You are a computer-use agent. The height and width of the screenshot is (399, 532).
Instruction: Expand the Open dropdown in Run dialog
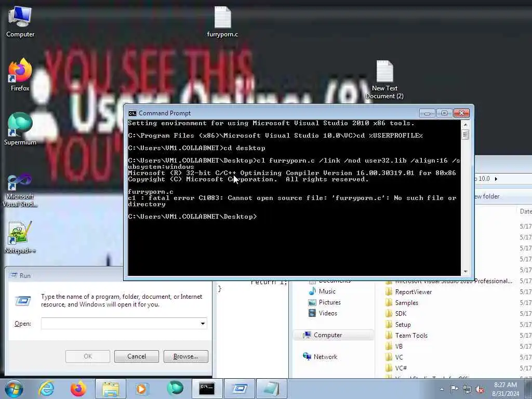[203, 323]
